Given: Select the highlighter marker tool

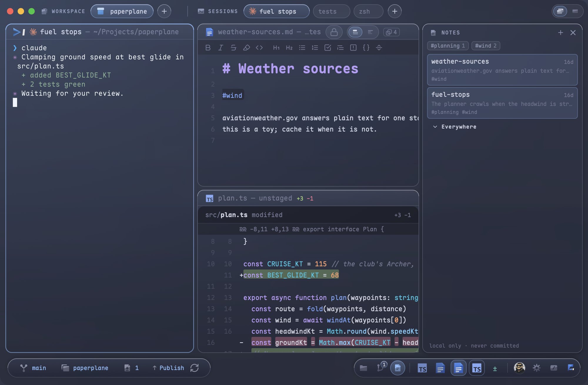Looking at the screenshot, I should (246, 48).
